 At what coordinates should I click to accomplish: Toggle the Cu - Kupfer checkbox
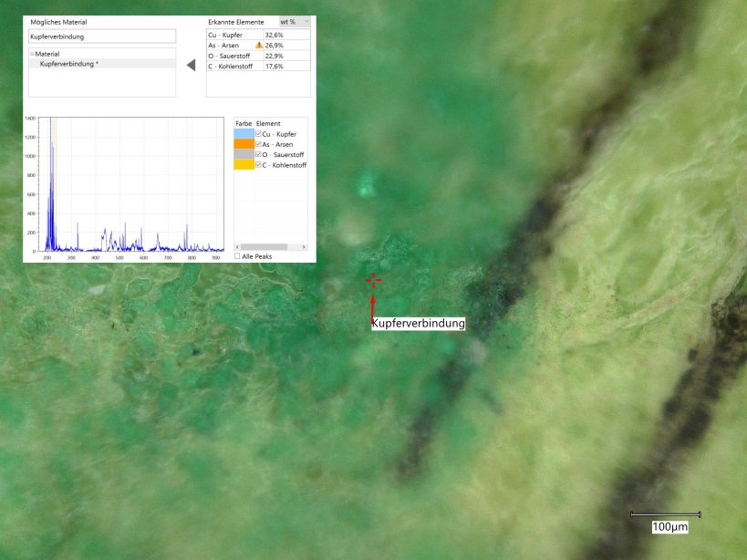pyautogui.click(x=259, y=134)
